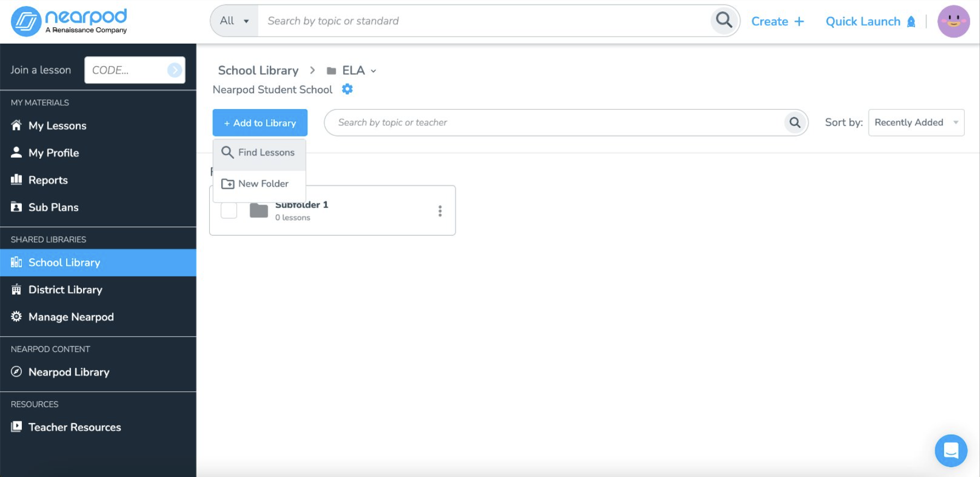Open the Subfolder 1 folder icon
This screenshot has width=980, height=477.
(x=259, y=210)
